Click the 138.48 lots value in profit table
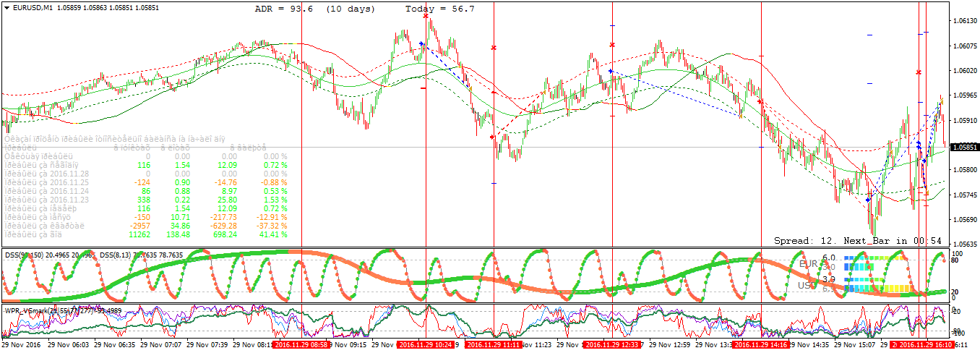 point(177,234)
